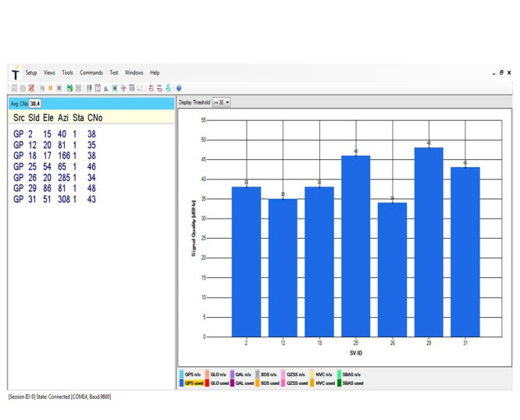The height and width of the screenshot is (420, 520).
Task: Click the GAL used purple color swatch
Action: pyautogui.click(x=232, y=383)
